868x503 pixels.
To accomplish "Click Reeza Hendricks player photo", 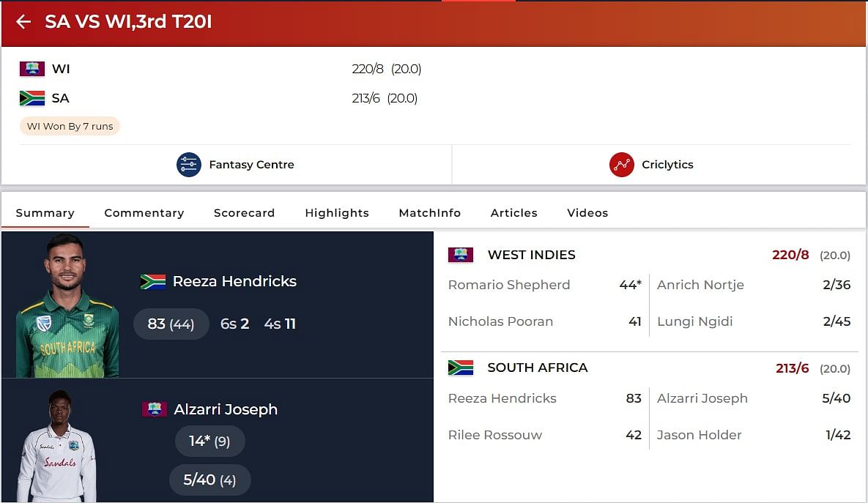I will 67,308.
